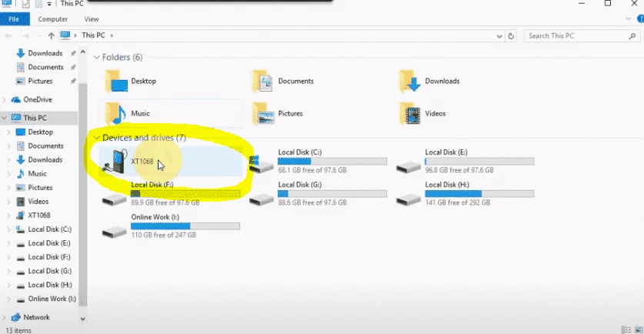
Task: Collapse the Folders (6) group
Action: point(97,58)
